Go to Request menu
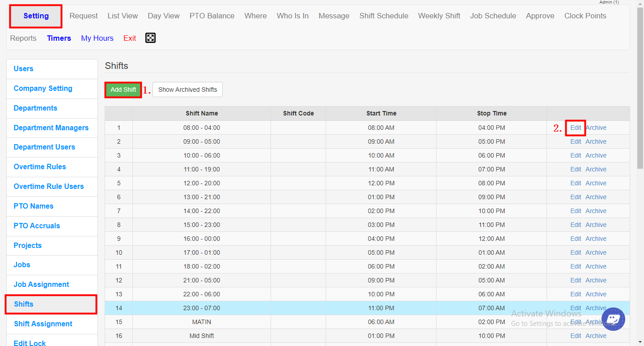644x346 pixels. tap(84, 16)
